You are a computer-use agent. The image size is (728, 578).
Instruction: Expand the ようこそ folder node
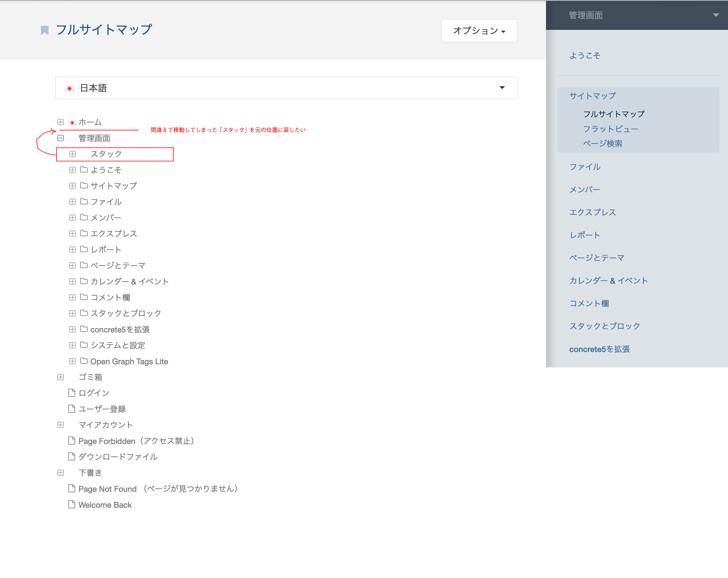pos(73,170)
